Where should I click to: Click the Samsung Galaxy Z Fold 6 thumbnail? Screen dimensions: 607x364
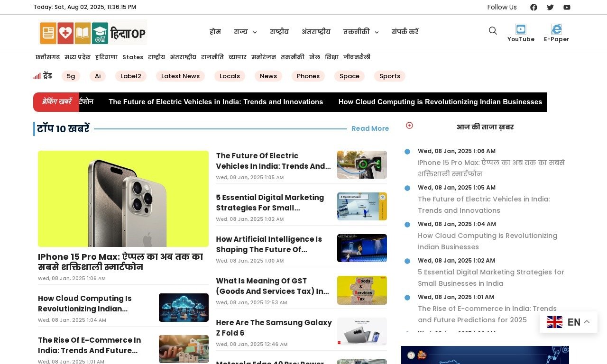pyautogui.click(x=362, y=331)
